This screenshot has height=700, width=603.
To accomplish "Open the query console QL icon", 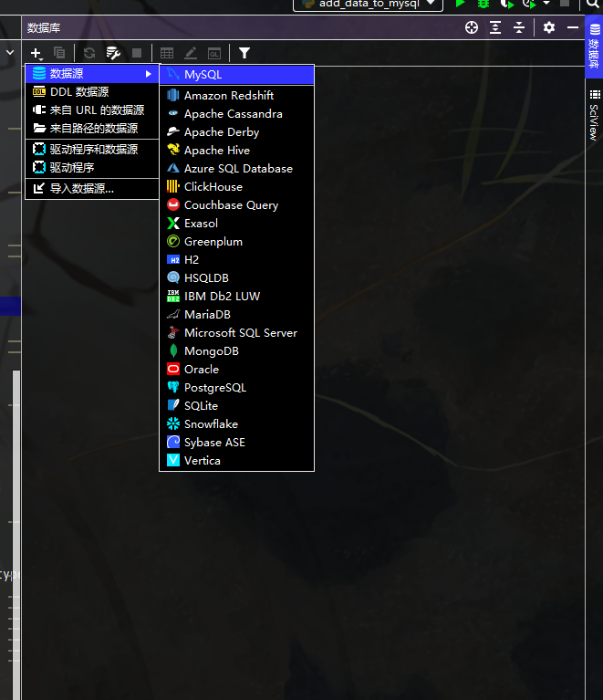I will pyautogui.click(x=214, y=54).
